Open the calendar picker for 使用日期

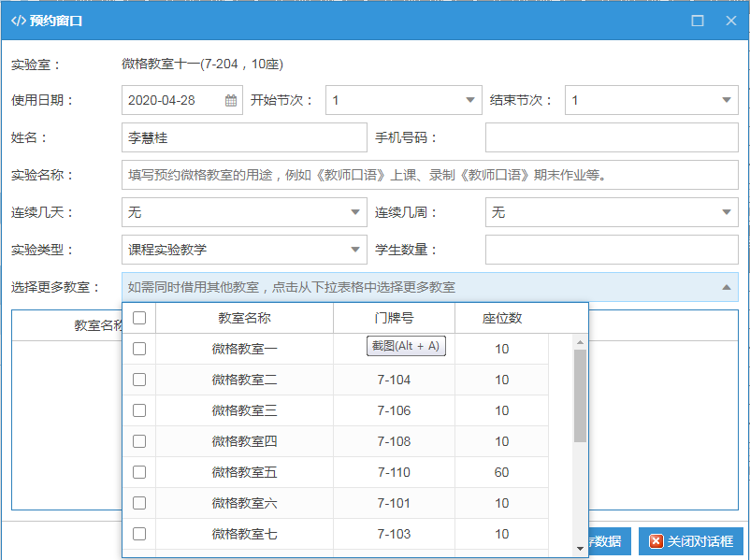tap(231, 101)
